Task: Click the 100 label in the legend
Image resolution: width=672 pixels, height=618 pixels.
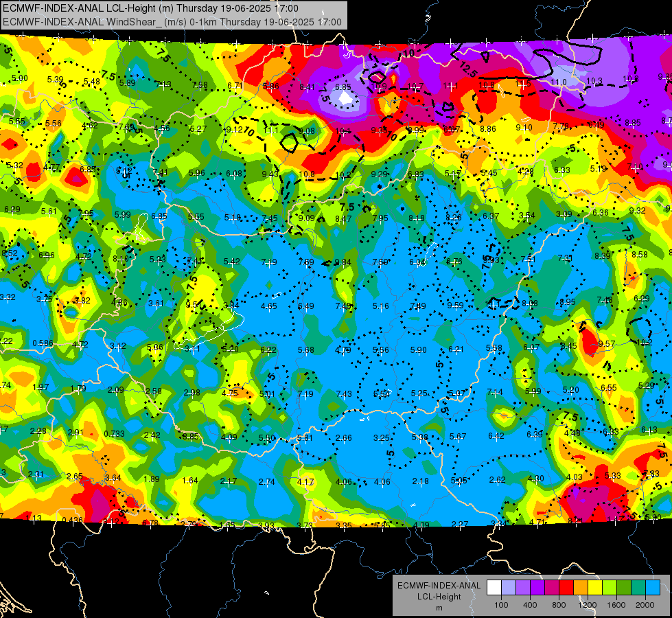Action: pos(501,605)
